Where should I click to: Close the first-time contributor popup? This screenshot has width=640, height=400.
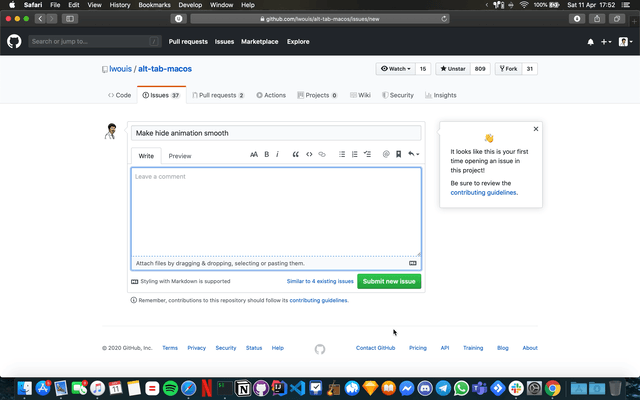click(536, 129)
